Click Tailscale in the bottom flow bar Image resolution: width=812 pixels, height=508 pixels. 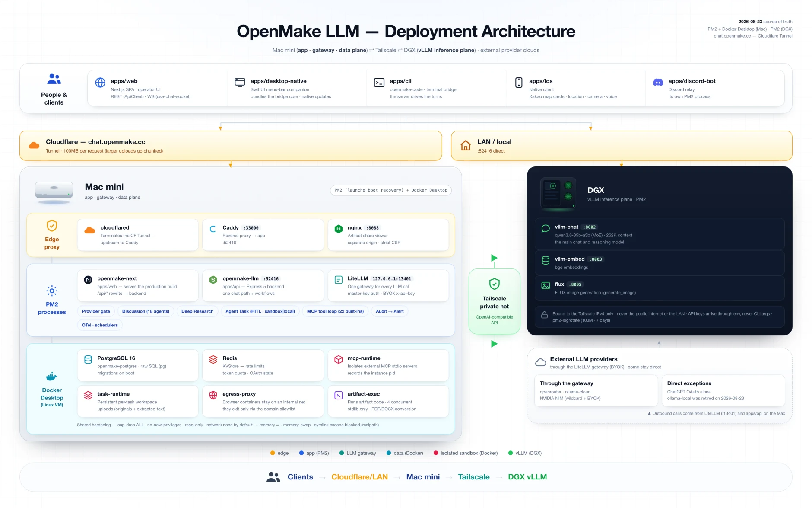[474, 477]
